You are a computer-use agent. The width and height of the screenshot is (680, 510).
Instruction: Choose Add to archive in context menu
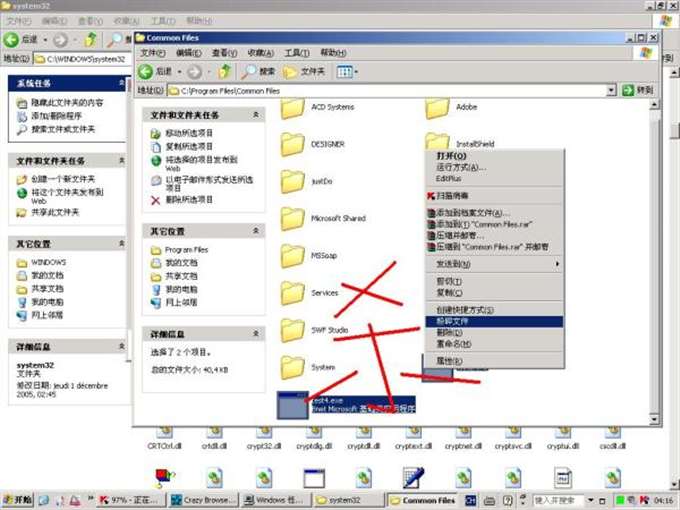pyautogui.click(x=494, y=213)
